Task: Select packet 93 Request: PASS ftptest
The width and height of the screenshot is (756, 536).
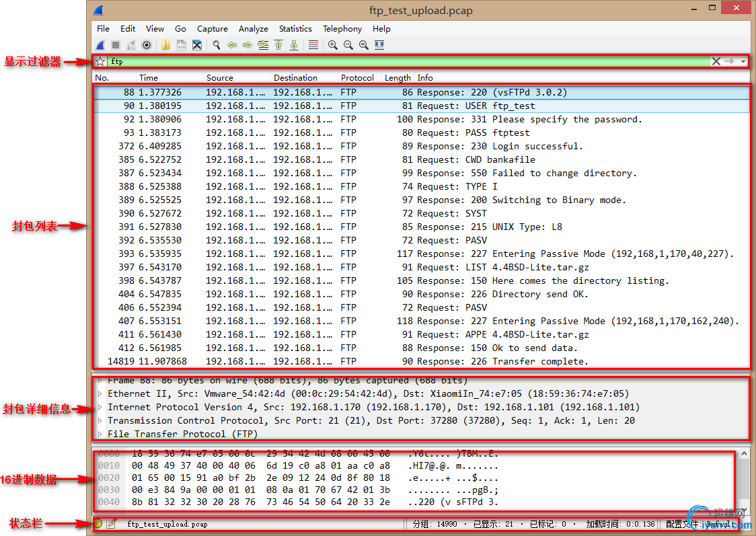Action: coord(422,133)
